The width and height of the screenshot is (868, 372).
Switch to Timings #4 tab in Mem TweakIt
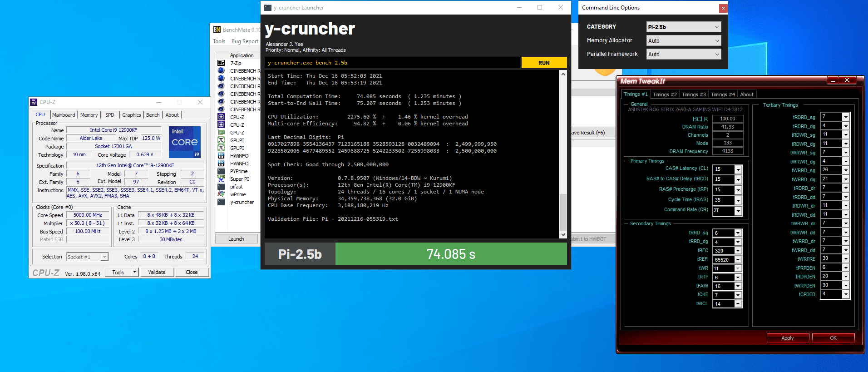pos(723,94)
